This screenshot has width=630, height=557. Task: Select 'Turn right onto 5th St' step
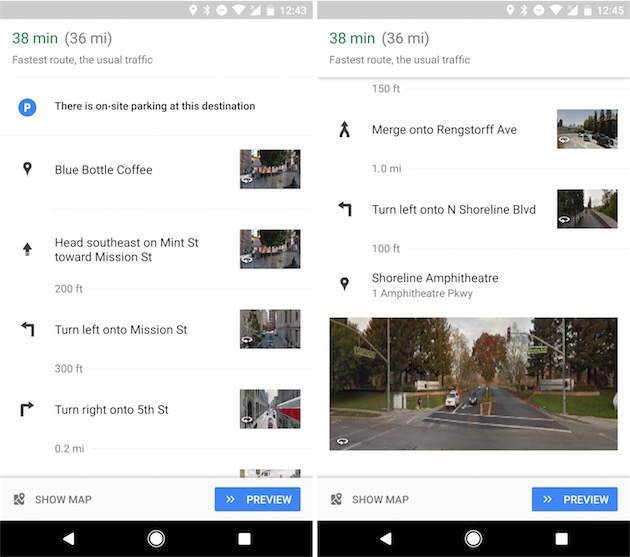coord(112,410)
